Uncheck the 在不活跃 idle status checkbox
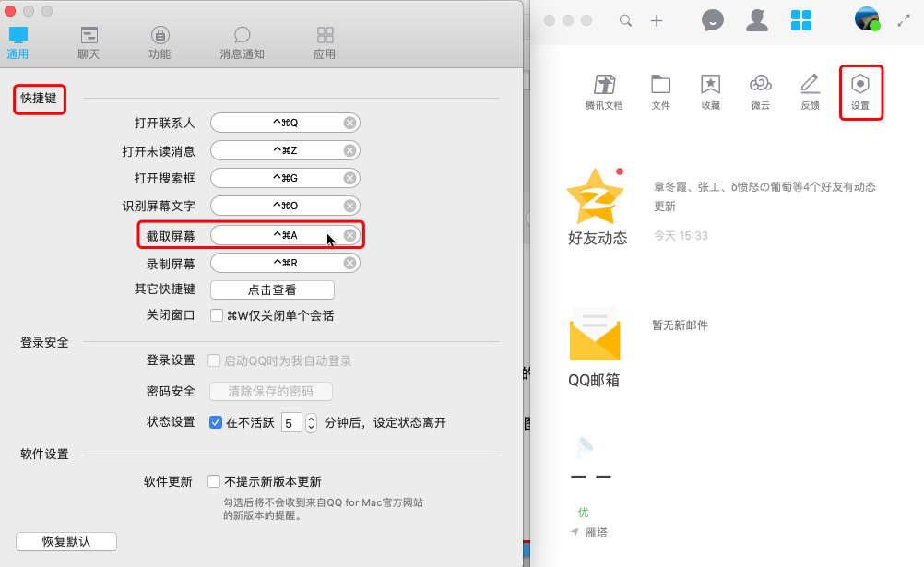 (216, 422)
